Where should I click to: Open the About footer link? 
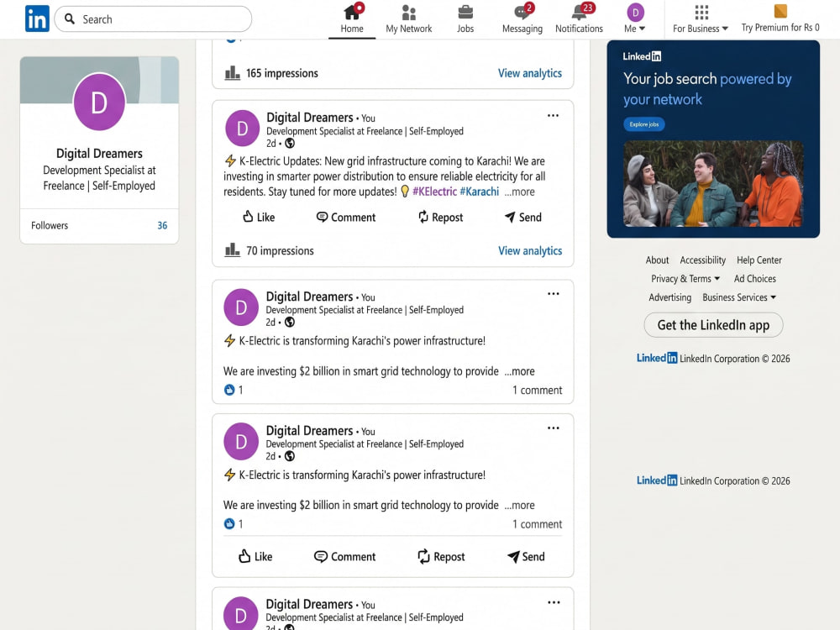[657, 260]
